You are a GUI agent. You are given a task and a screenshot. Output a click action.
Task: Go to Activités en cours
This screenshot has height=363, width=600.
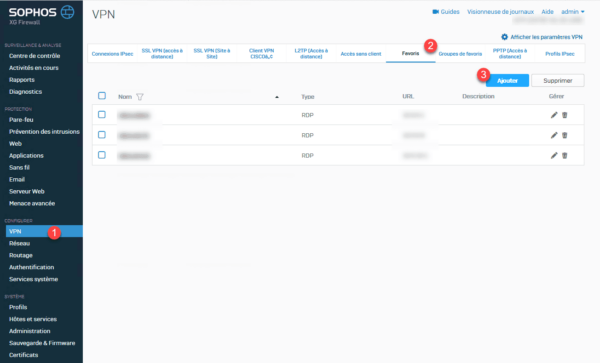(34, 68)
